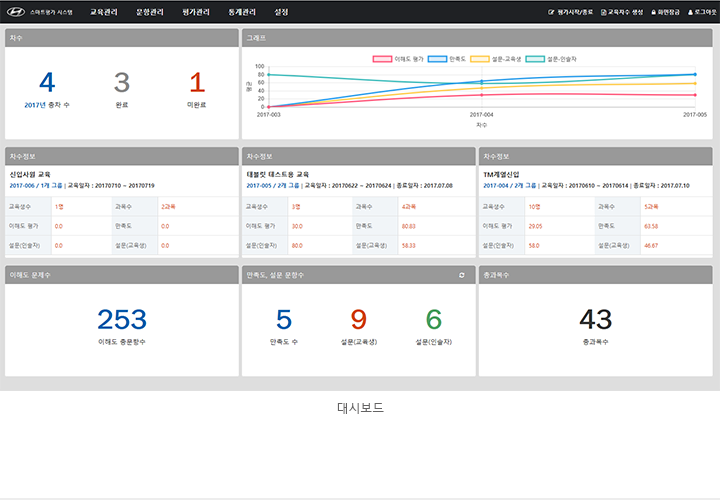
Task: Refresh the 만족도, 설문 문항수 panel
Action: point(461,275)
